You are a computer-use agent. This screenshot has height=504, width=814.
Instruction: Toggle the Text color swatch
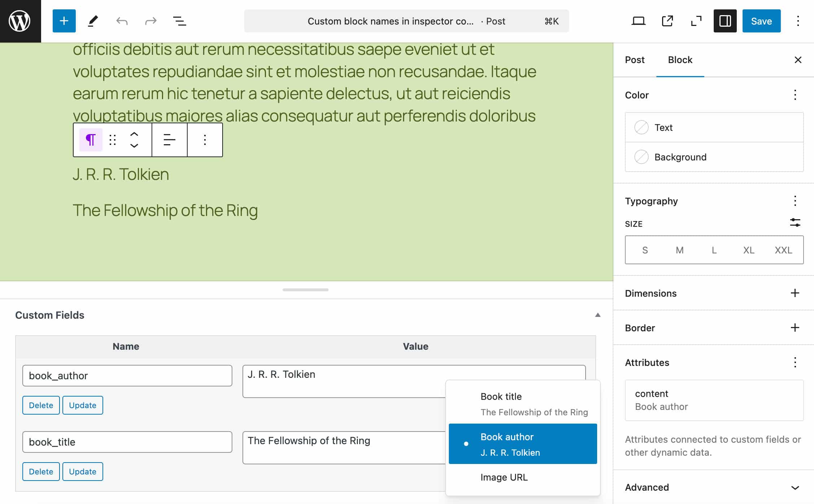click(x=641, y=128)
